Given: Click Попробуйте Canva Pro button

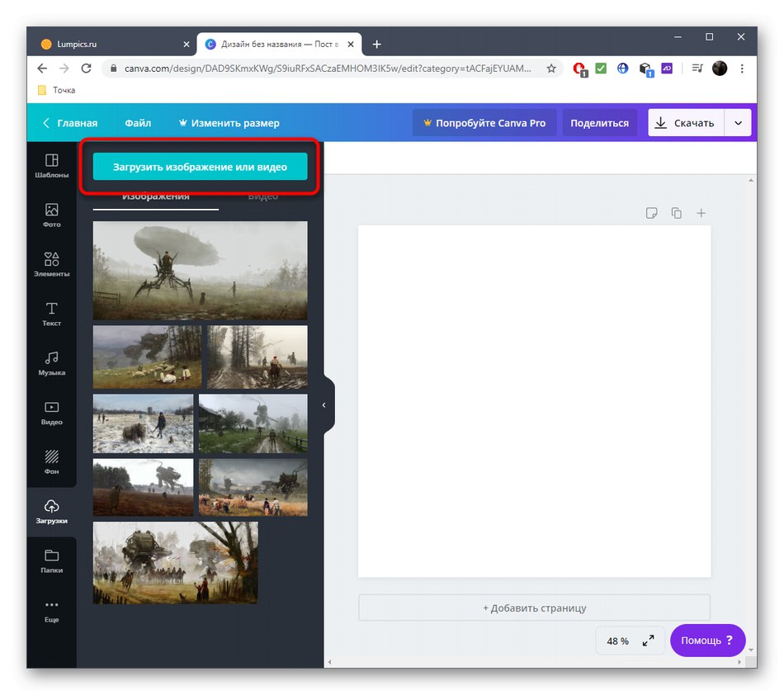Looking at the screenshot, I should pyautogui.click(x=484, y=123).
